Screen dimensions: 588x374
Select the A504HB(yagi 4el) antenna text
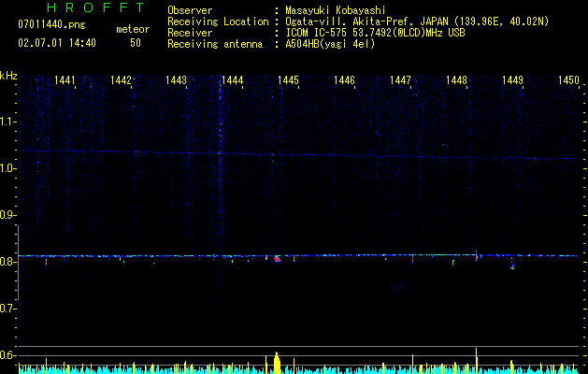coord(330,44)
